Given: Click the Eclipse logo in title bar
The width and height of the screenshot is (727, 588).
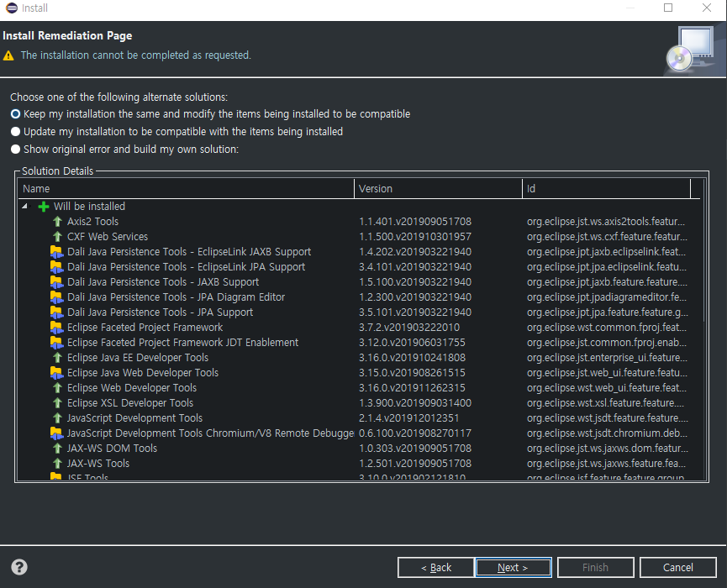Looking at the screenshot, I should coord(12,8).
